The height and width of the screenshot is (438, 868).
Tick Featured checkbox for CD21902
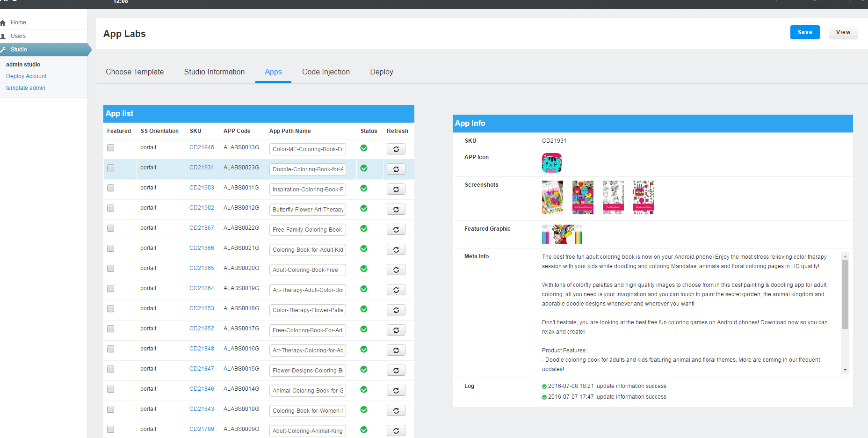tap(111, 208)
